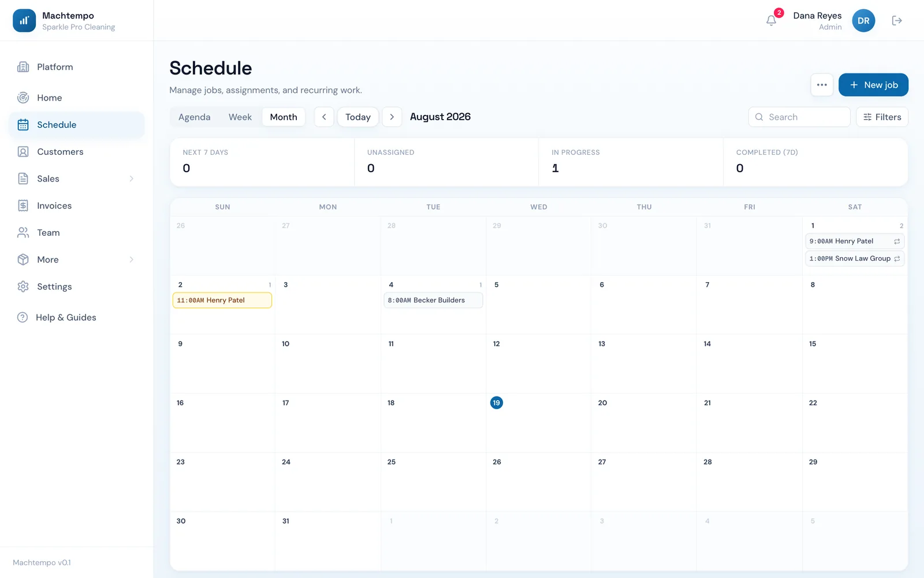This screenshot has height=578, width=924.
Task: Click the New job button
Action: point(873,85)
